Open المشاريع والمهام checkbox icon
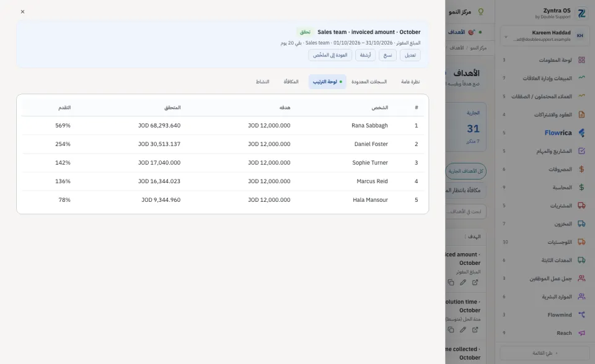The height and width of the screenshot is (364, 595). (581, 151)
